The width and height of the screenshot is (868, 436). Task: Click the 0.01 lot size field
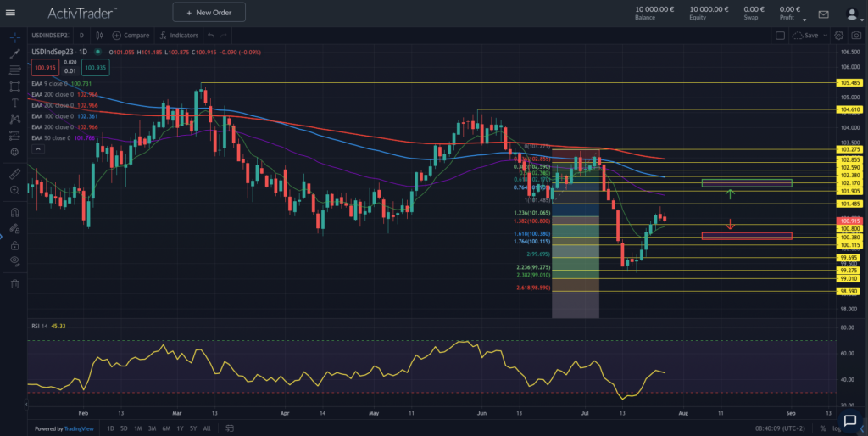[x=70, y=71]
